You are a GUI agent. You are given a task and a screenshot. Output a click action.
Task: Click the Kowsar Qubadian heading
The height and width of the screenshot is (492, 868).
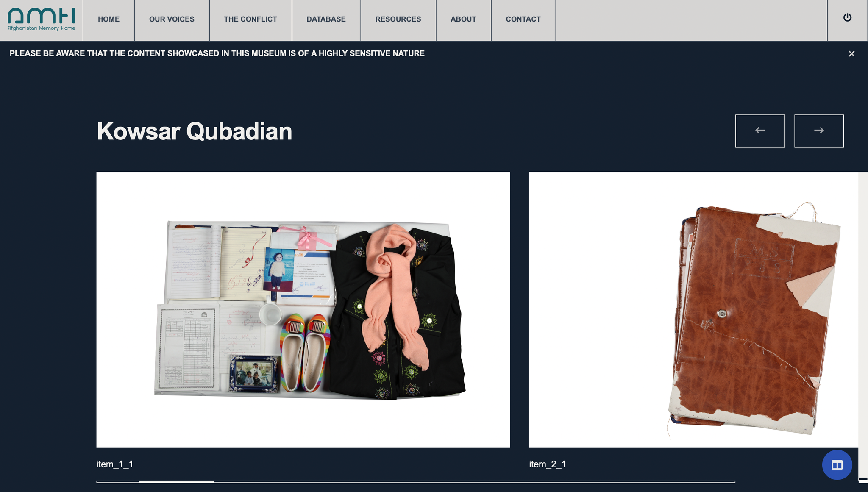pos(195,131)
